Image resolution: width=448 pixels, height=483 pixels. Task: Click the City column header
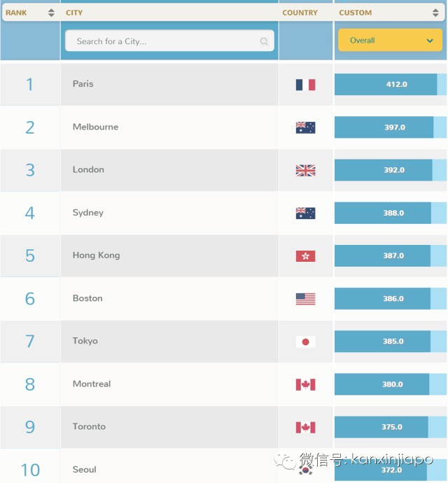74,13
